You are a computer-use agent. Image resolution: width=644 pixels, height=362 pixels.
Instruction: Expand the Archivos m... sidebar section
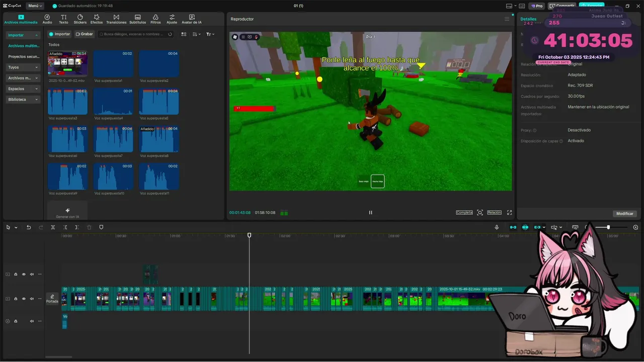pyautogui.click(x=23, y=78)
